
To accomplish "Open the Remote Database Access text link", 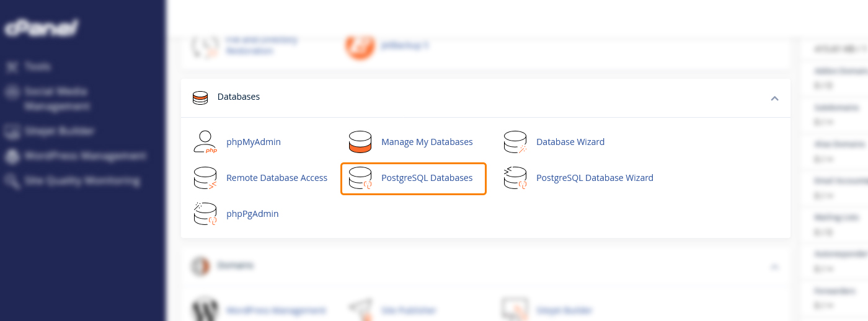I will click(x=277, y=178).
